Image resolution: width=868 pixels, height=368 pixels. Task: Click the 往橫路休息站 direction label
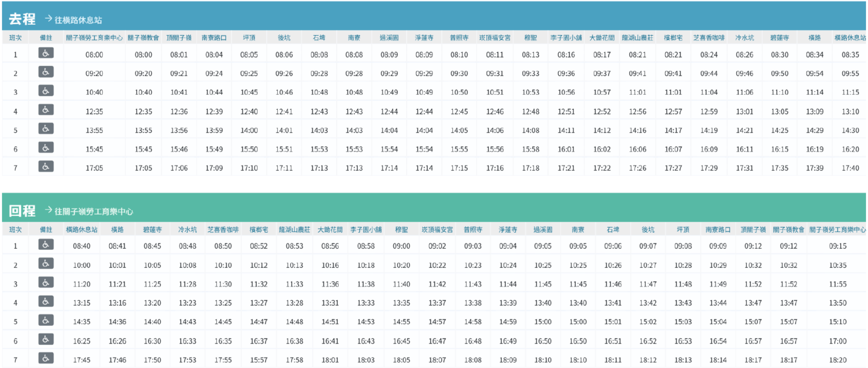[78, 20]
